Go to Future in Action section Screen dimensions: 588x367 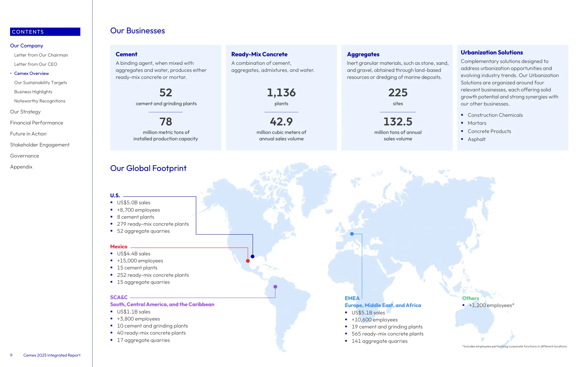click(x=28, y=134)
